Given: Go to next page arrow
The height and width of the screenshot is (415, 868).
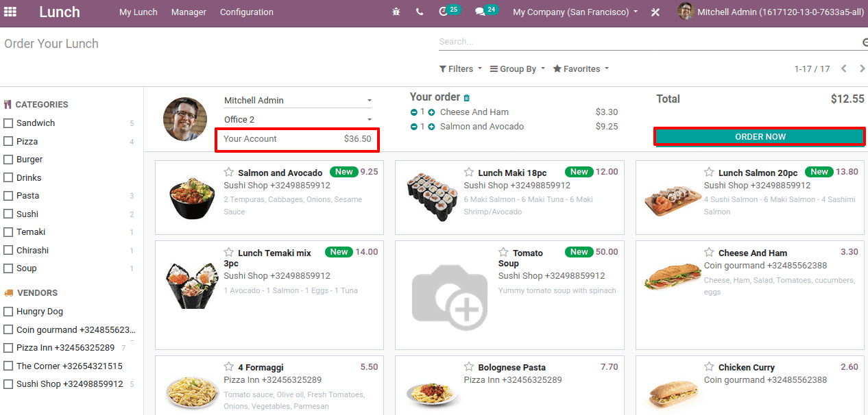Looking at the screenshot, I should coord(863,68).
